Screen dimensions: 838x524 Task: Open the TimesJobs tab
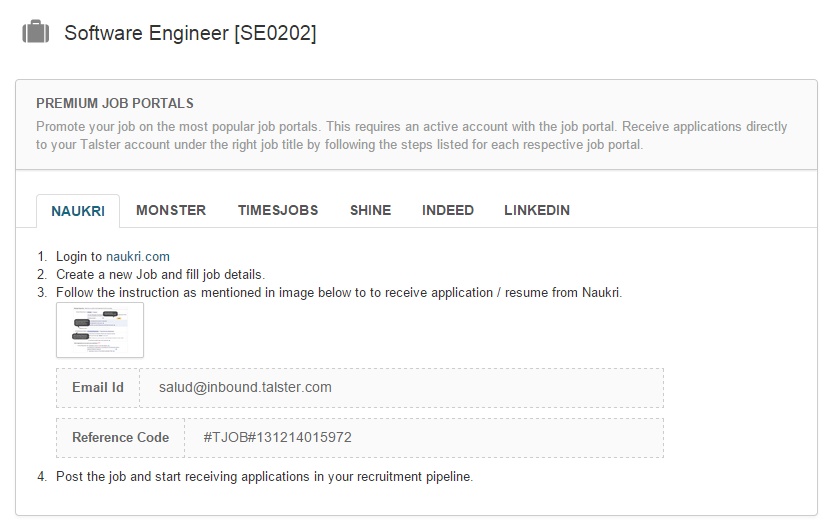(278, 210)
